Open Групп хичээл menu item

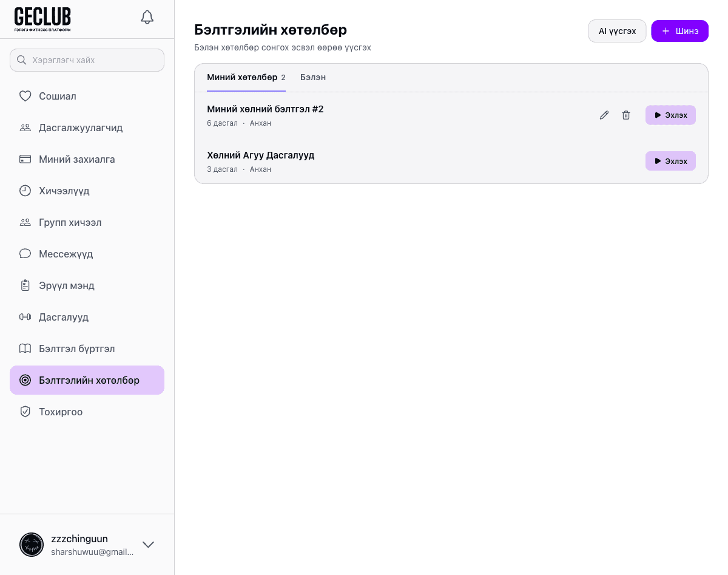70,222
